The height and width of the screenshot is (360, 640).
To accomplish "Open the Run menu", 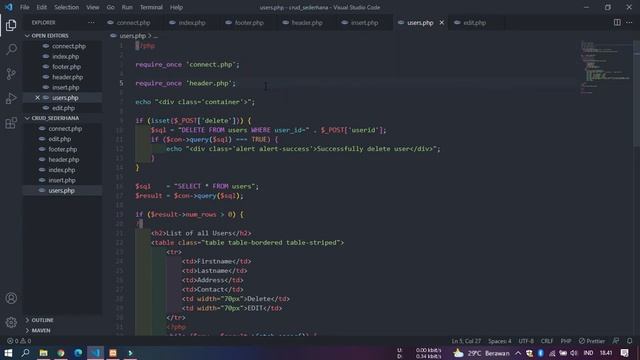I will pos(127,7).
